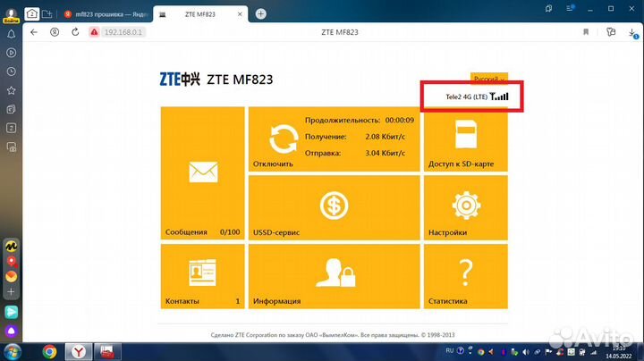
Task: Open the downloads arrow icon
Action: [632, 33]
